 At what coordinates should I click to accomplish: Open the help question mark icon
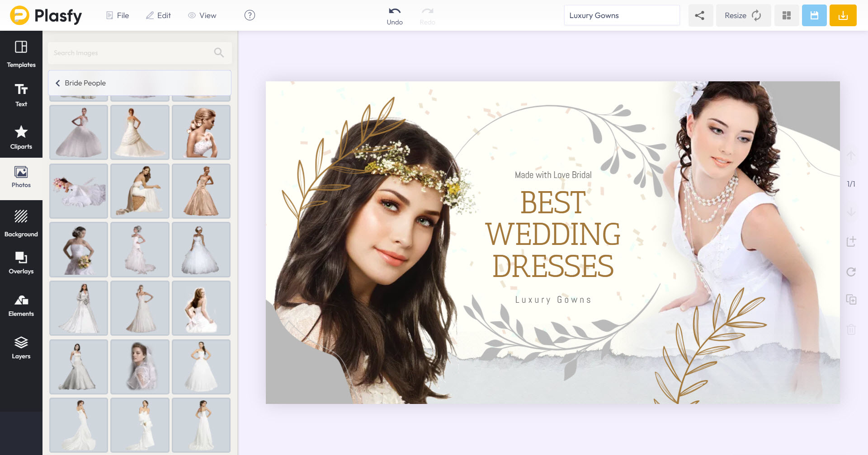click(x=250, y=15)
